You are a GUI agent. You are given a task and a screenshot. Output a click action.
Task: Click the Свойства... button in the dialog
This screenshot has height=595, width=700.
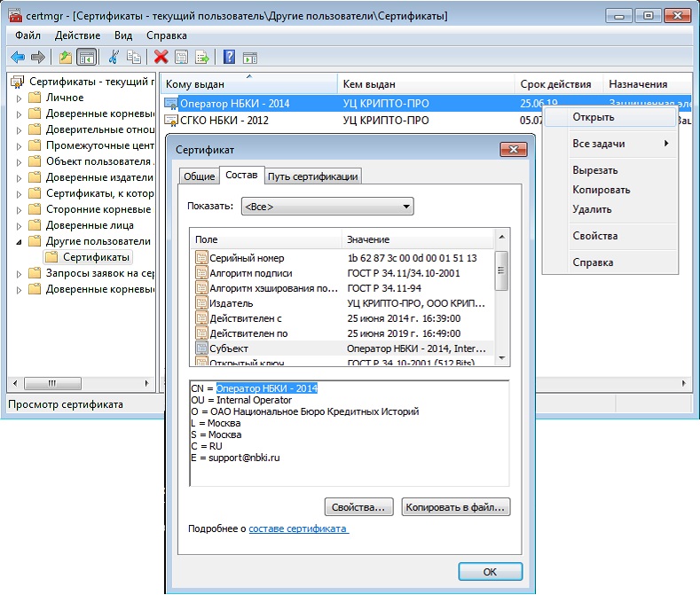358,507
